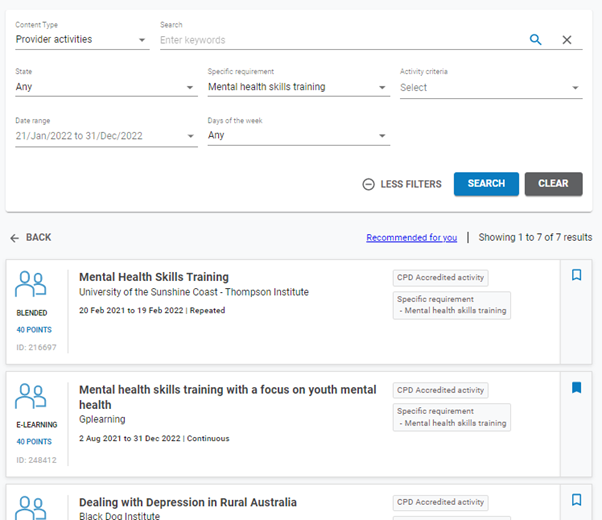602x520 pixels.
Task: Open the Recommended for you link
Action: coord(412,238)
